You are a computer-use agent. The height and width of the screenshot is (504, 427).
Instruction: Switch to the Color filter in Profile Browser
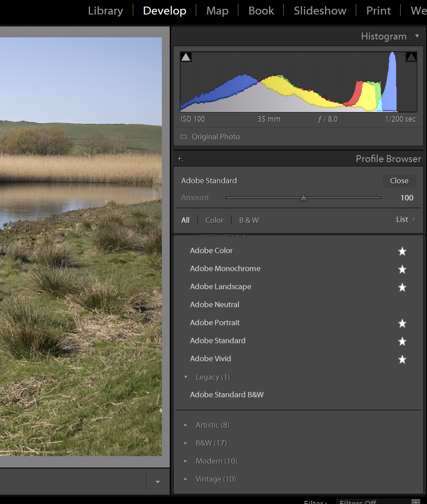tap(214, 220)
